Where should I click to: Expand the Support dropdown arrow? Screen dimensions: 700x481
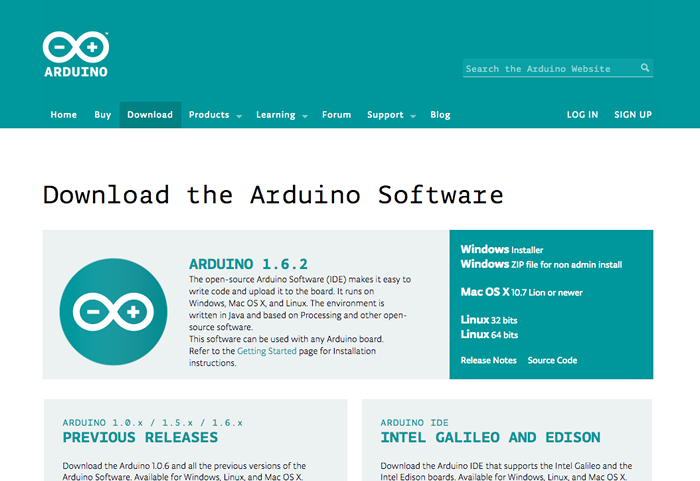(413, 116)
